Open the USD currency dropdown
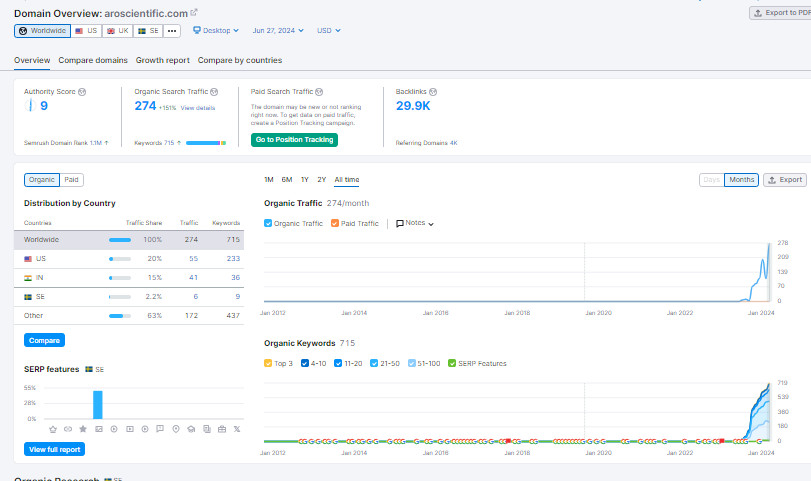 [x=328, y=31]
